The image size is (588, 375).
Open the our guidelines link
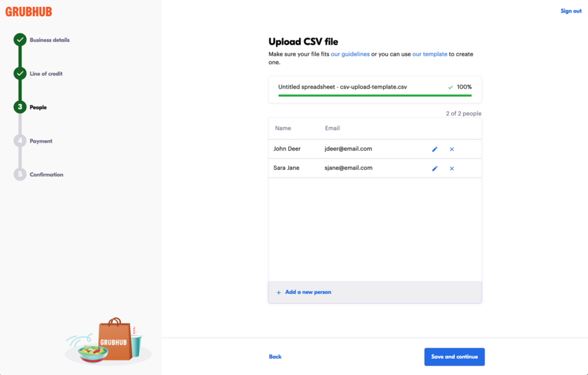tap(350, 54)
